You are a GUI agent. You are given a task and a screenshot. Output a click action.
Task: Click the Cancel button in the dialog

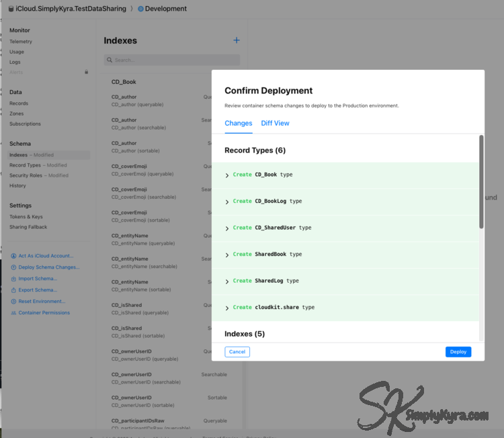[237, 352]
